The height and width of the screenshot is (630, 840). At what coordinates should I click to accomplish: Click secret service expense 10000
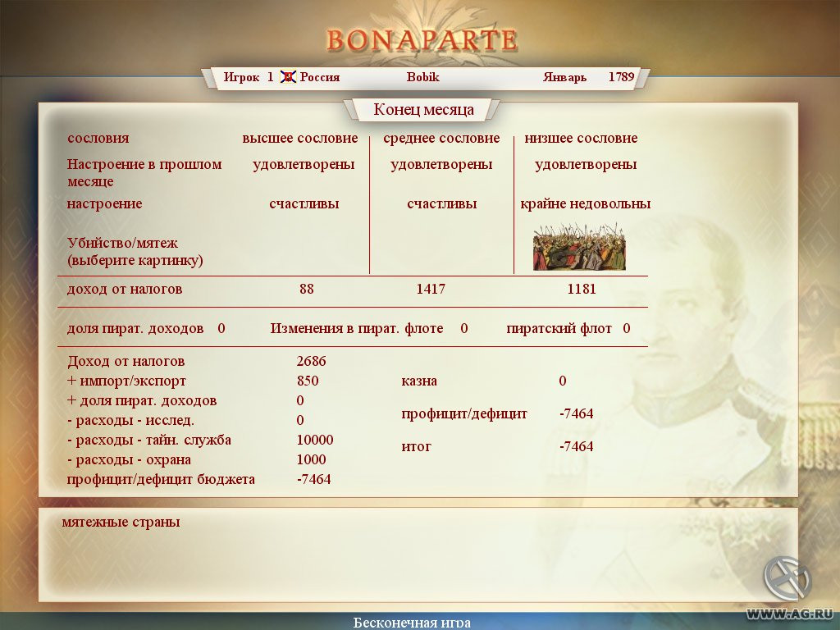click(x=315, y=440)
